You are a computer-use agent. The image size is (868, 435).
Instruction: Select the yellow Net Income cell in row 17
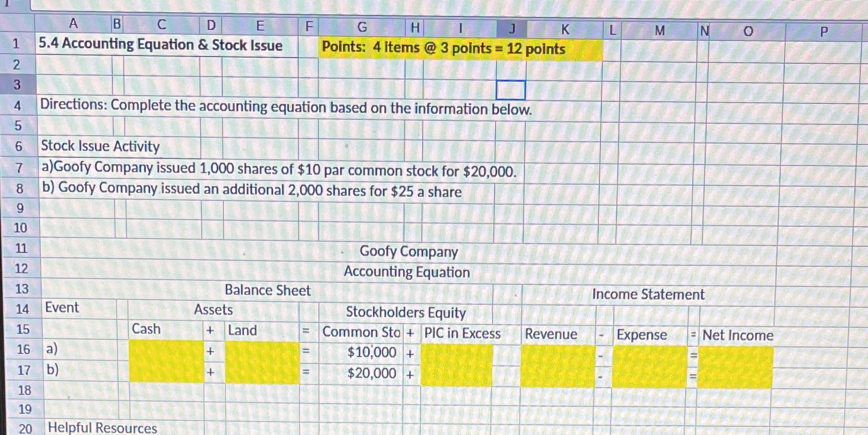coord(735,378)
